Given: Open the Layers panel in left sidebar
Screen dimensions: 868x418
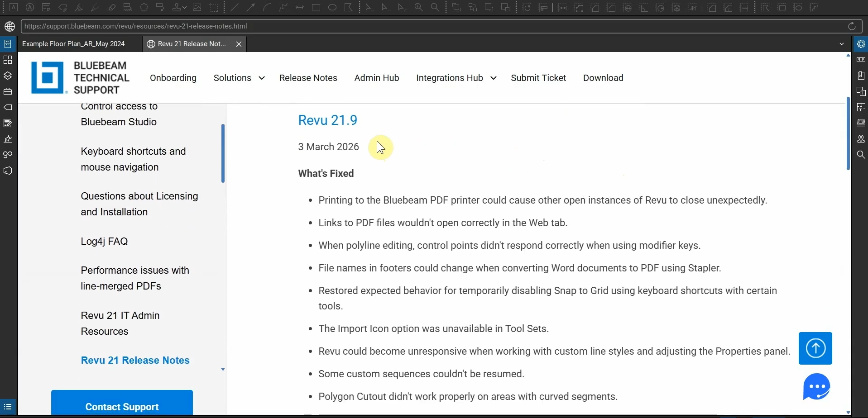Looking at the screenshot, I should point(8,76).
